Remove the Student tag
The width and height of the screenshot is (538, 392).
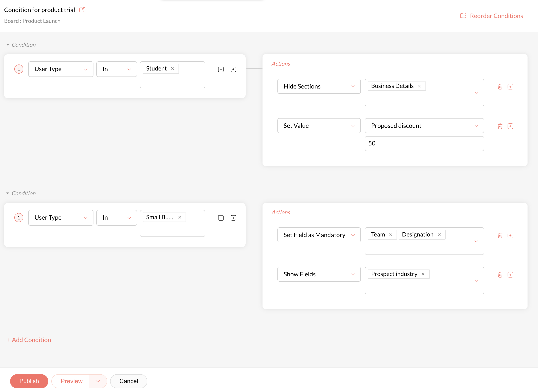(x=173, y=69)
